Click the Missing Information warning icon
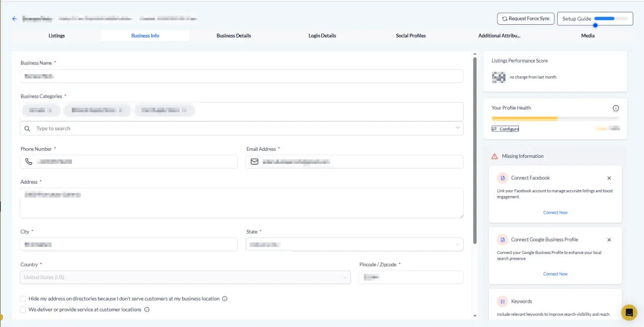 [495, 156]
